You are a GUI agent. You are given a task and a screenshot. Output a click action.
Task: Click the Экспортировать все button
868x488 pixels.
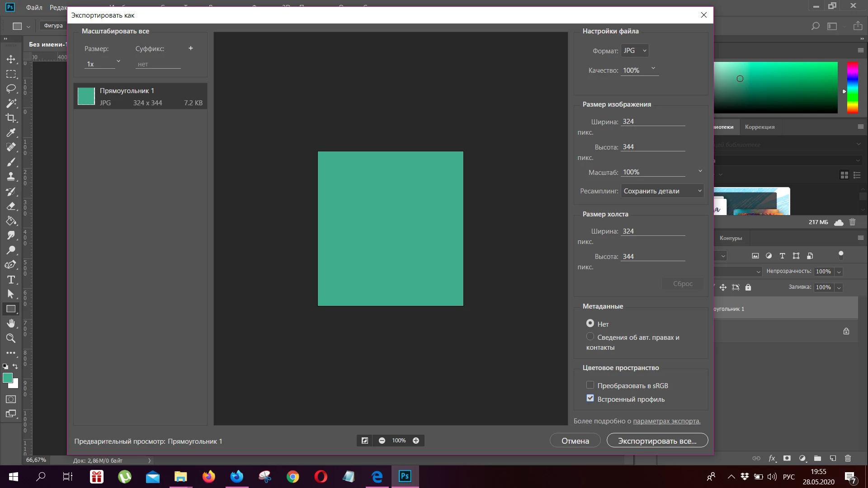[657, 441]
